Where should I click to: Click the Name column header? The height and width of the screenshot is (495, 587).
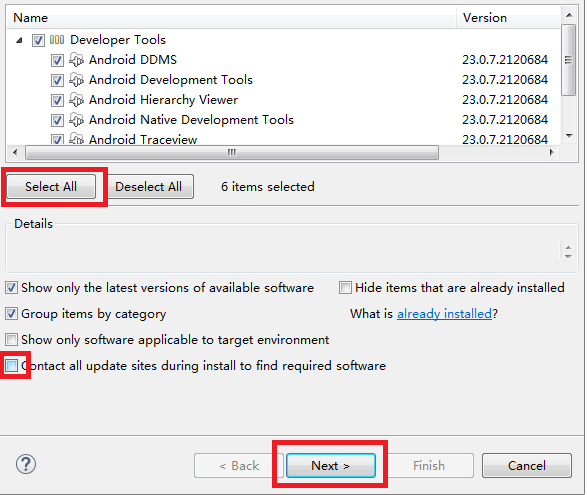(x=231, y=18)
